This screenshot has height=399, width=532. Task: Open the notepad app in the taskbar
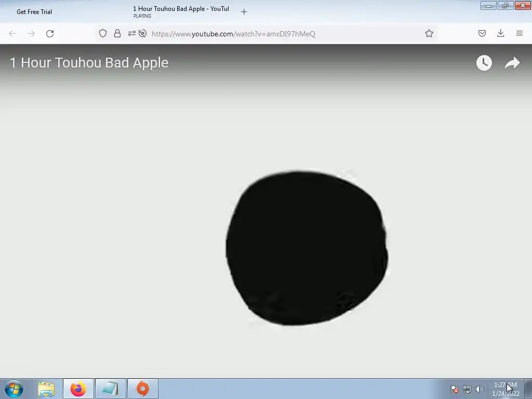(x=111, y=389)
